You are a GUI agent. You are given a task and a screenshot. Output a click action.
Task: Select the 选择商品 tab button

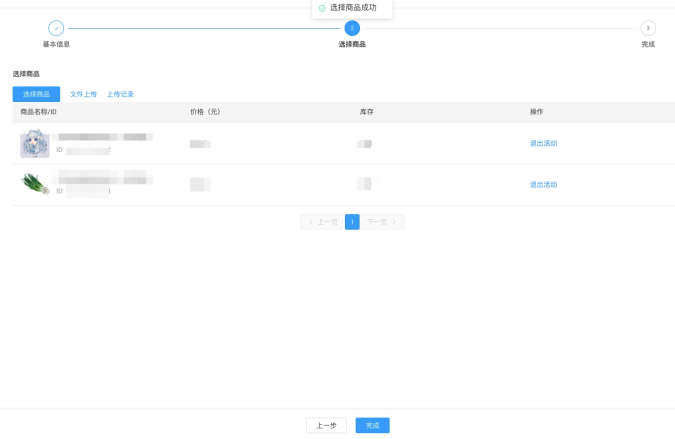click(36, 94)
